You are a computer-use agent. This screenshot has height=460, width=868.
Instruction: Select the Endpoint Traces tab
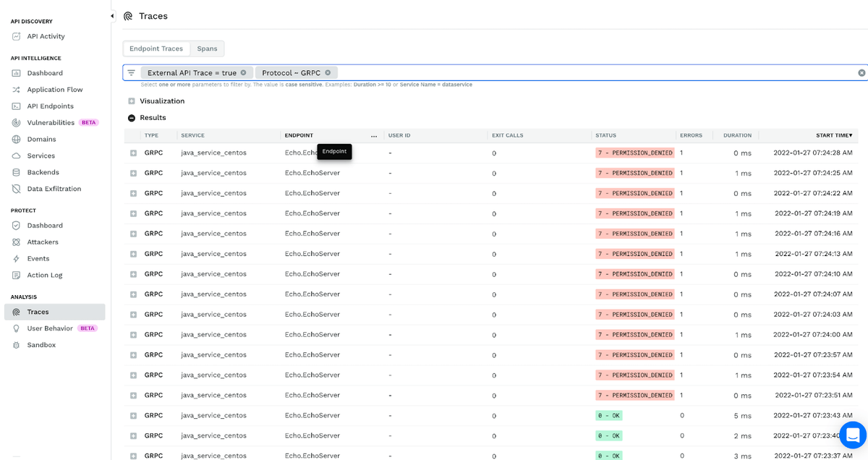156,48
